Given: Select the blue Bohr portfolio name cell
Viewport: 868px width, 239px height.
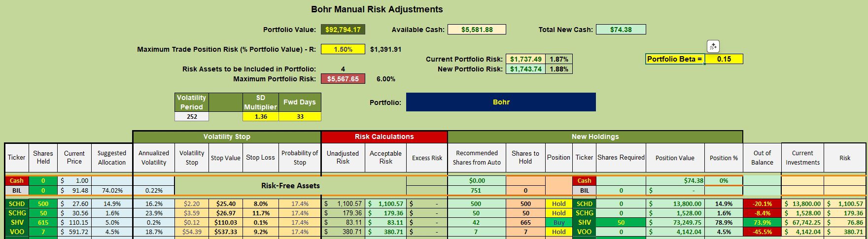Looking at the screenshot, I should [x=501, y=102].
